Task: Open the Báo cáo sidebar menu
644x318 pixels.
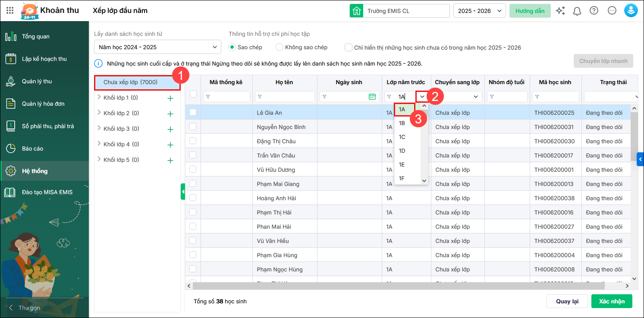Action: click(32, 148)
